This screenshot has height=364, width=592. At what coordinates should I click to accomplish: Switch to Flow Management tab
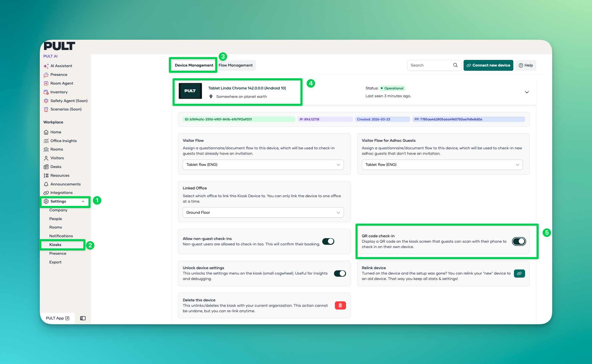(x=235, y=65)
